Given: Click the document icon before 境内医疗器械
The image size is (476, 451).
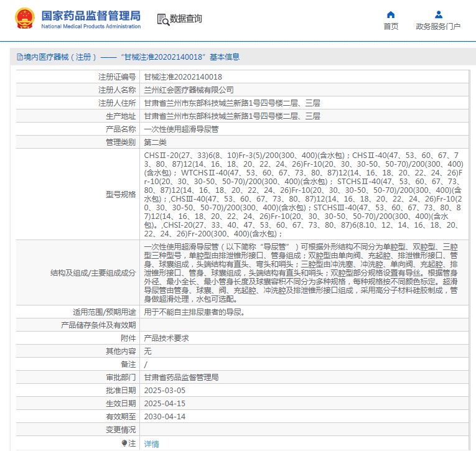Looking at the screenshot, I should 20,57.
